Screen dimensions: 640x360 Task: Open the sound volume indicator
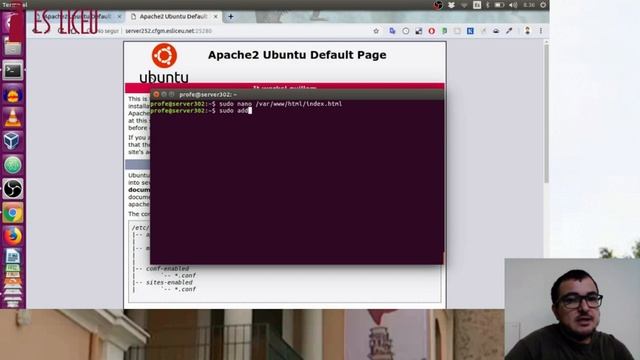coord(513,5)
